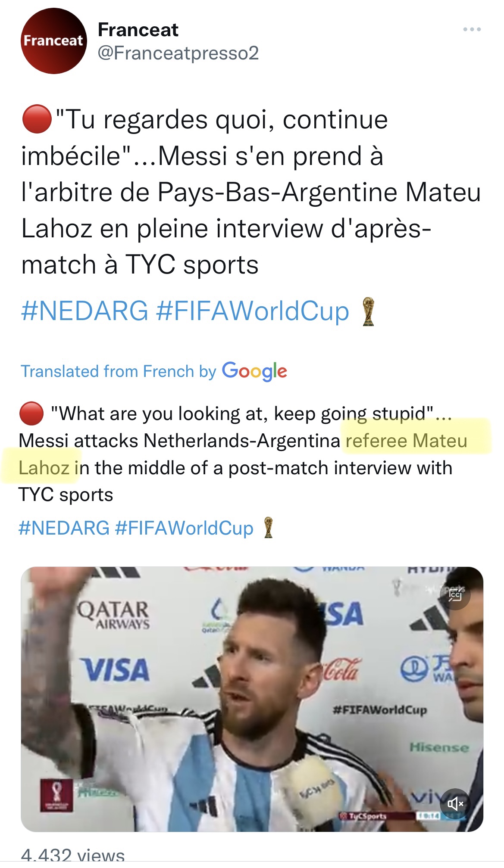Image resolution: width=504 pixels, height=868 pixels.
Task: Click the video time remaining indicator
Action: [x=428, y=816]
